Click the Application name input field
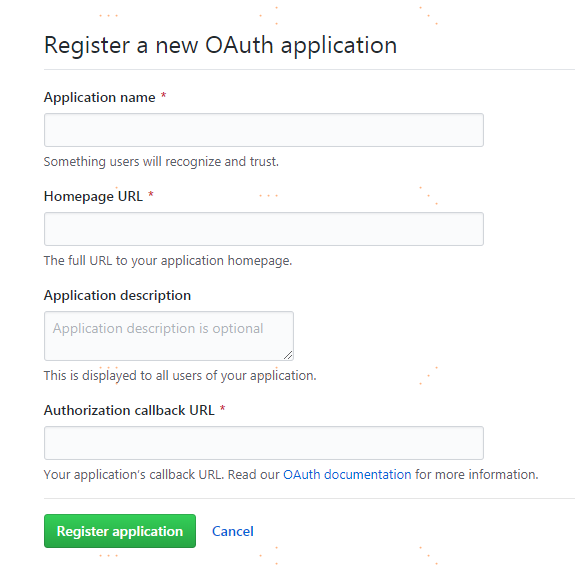The image size is (575, 576). tap(264, 130)
